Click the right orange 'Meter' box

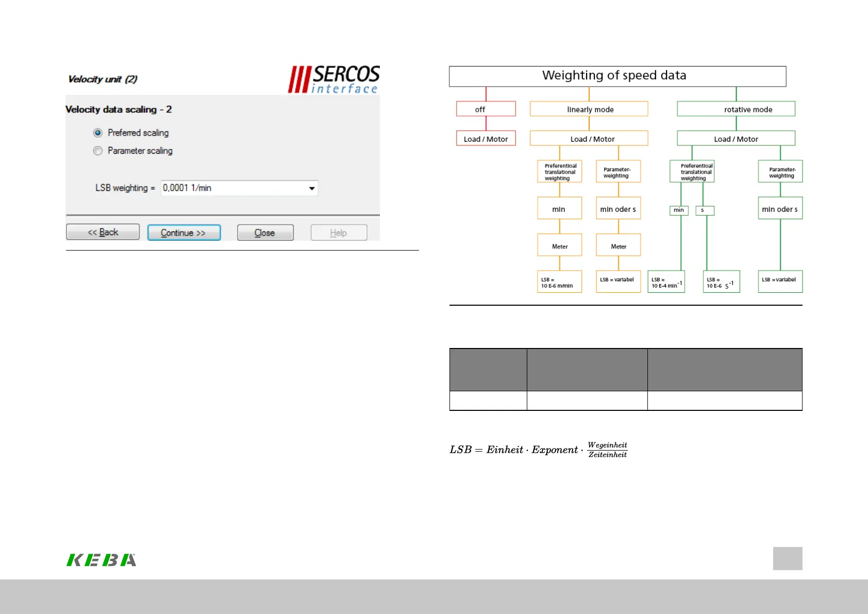(619, 245)
